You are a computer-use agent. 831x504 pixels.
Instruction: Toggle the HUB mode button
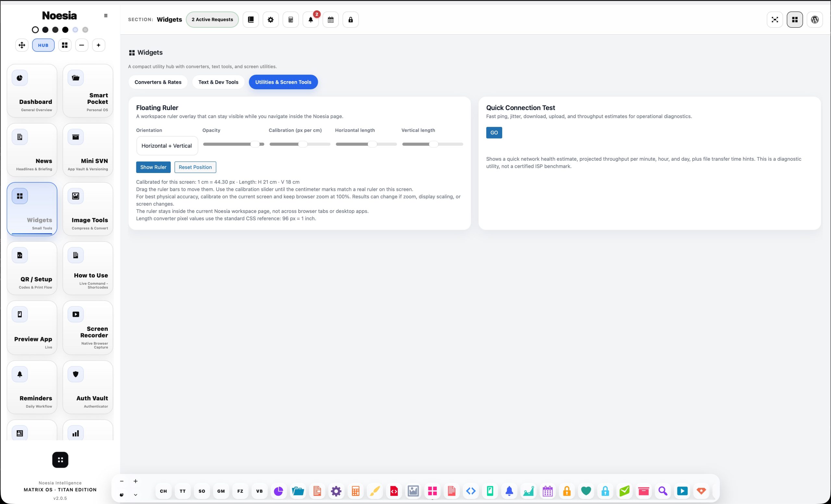43,45
